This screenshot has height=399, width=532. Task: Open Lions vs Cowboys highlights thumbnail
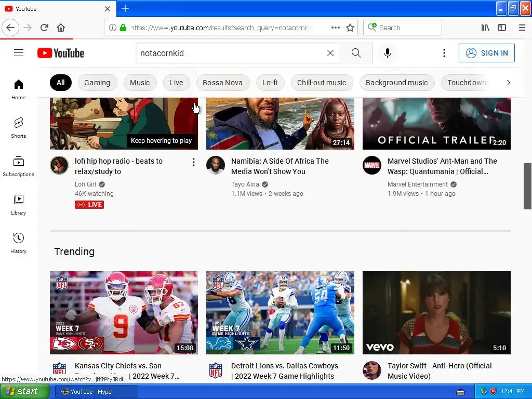click(x=280, y=313)
